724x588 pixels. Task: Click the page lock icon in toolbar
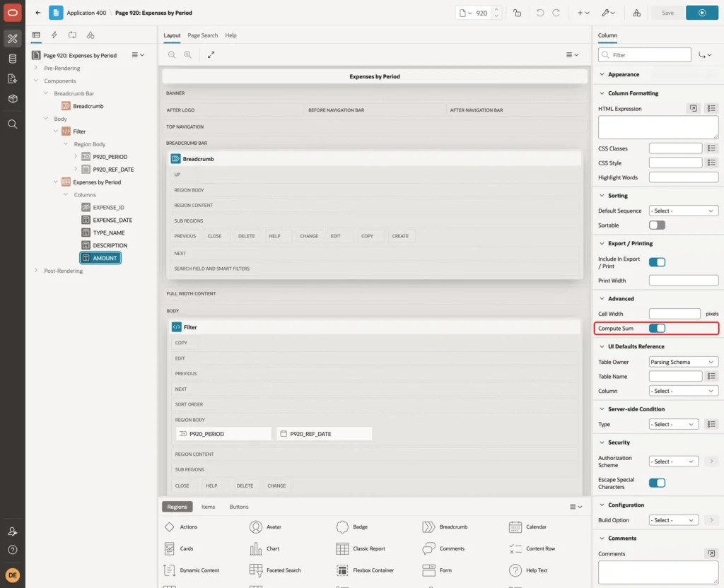click(517, 13)
